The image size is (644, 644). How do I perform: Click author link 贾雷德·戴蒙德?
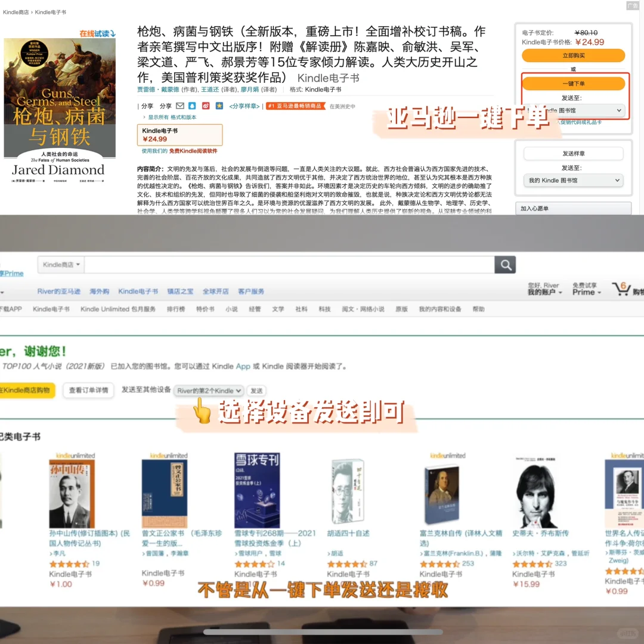tap(158, 89)
